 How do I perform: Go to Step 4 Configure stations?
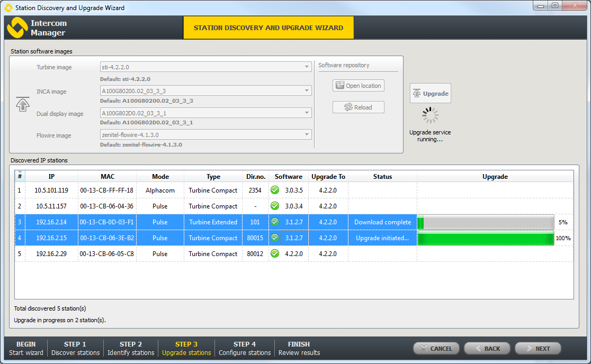(244, 348)
